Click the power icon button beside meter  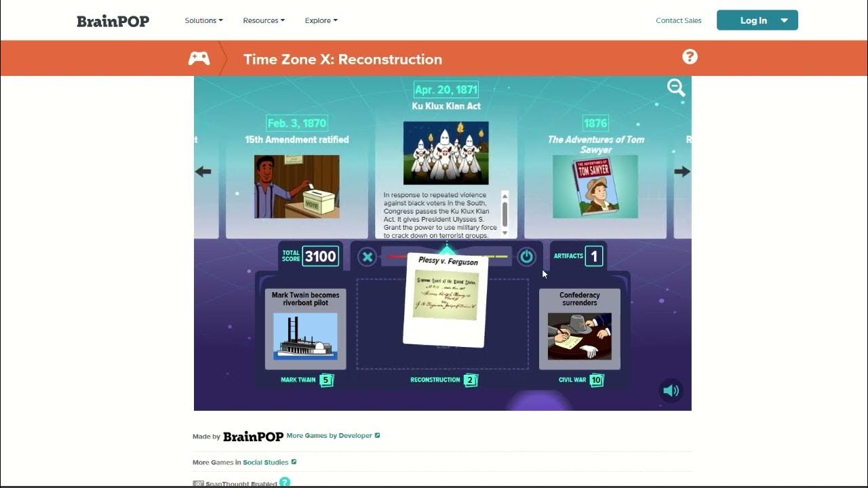(526, 257)
